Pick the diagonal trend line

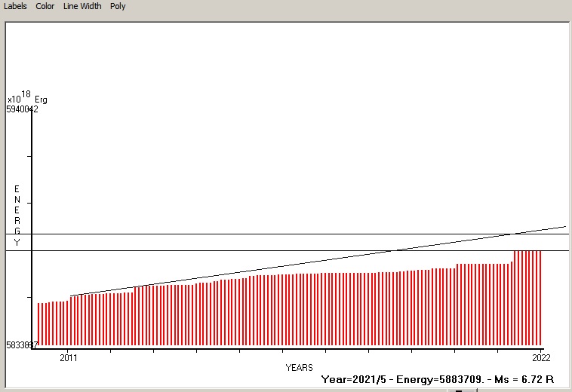click(302, 264)
